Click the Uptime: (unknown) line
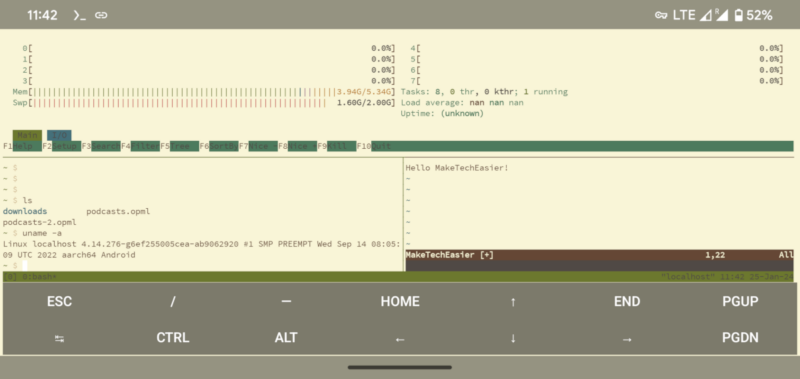800x379 pixels. coord(442,113)
